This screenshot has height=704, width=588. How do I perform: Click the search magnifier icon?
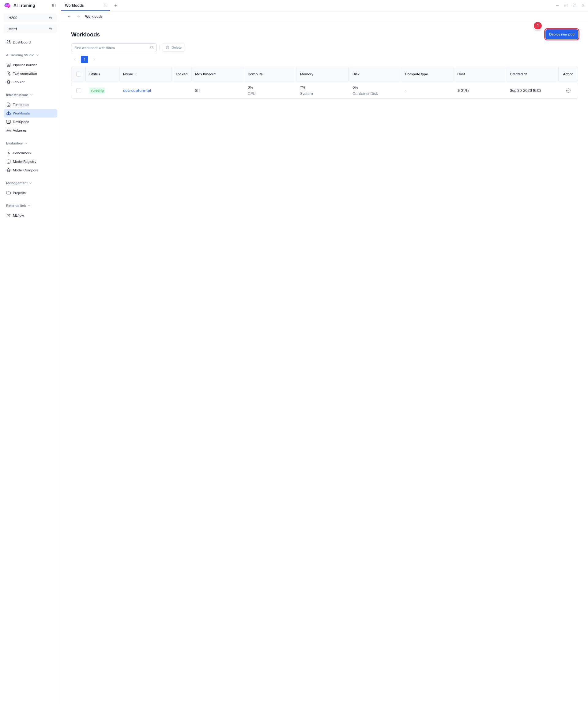152,48
